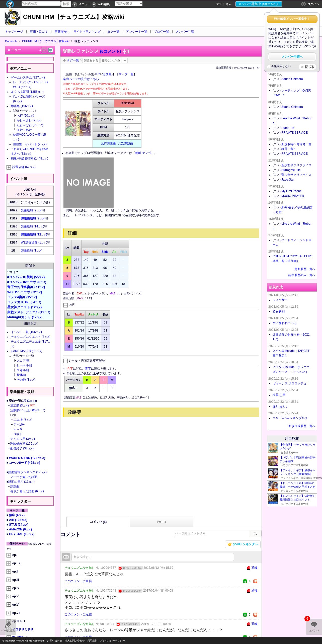Viewport: 322px width, 644px height.
Task: Switch to the Twitter tab
Action: (x=162, y=522)
